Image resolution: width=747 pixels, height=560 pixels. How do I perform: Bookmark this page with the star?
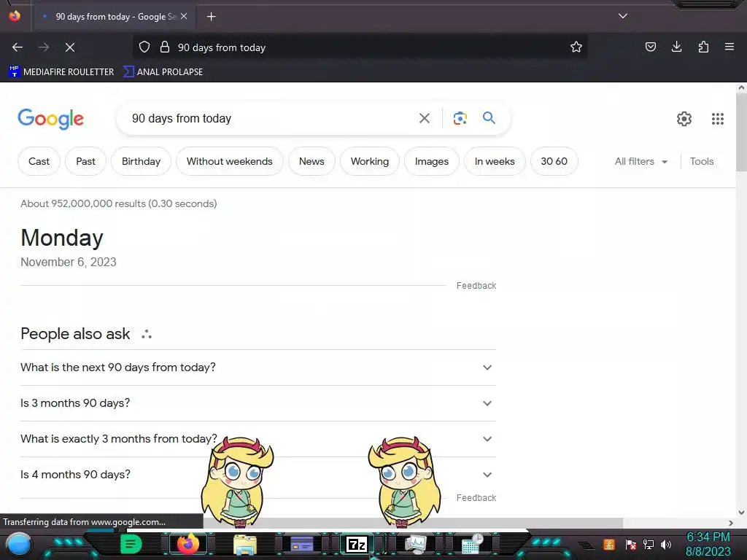(576, 47)
